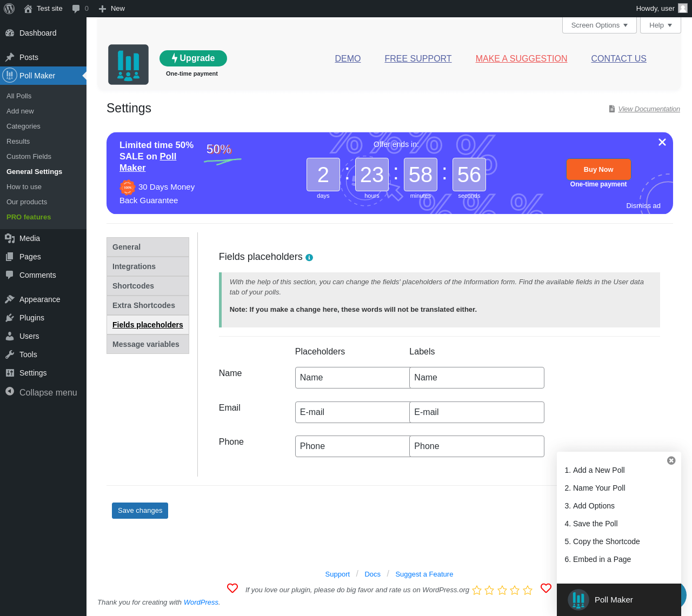Click the Dashboard icon in sidebar
692x616 pixels.
coord(10,33)
